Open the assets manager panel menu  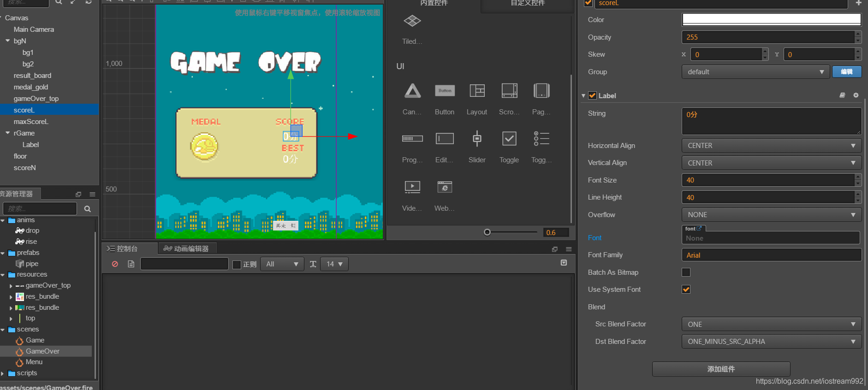pyautogui.click(x=92, y=194)
